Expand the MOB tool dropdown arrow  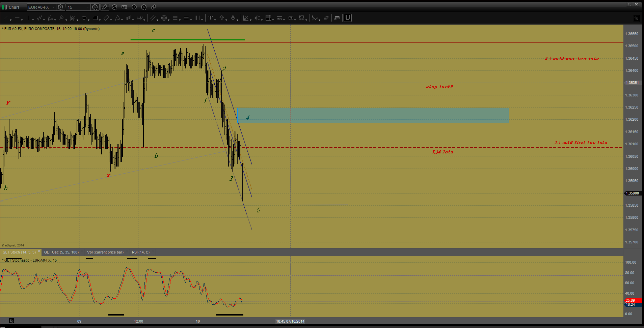point(284,20)
